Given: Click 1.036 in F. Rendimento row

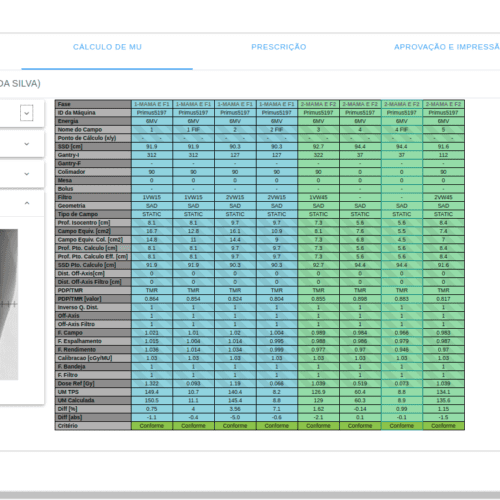Looking at the screenshot, I should [x=152, y=350].
